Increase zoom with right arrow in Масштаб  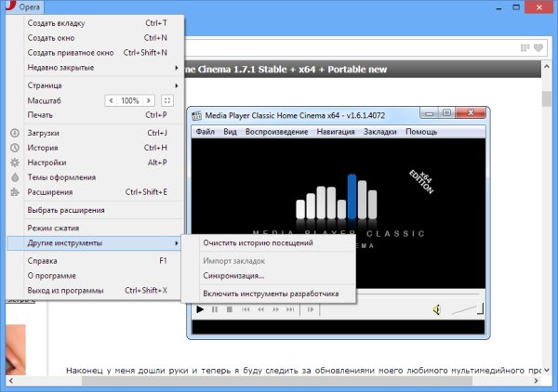pos(149,100)
